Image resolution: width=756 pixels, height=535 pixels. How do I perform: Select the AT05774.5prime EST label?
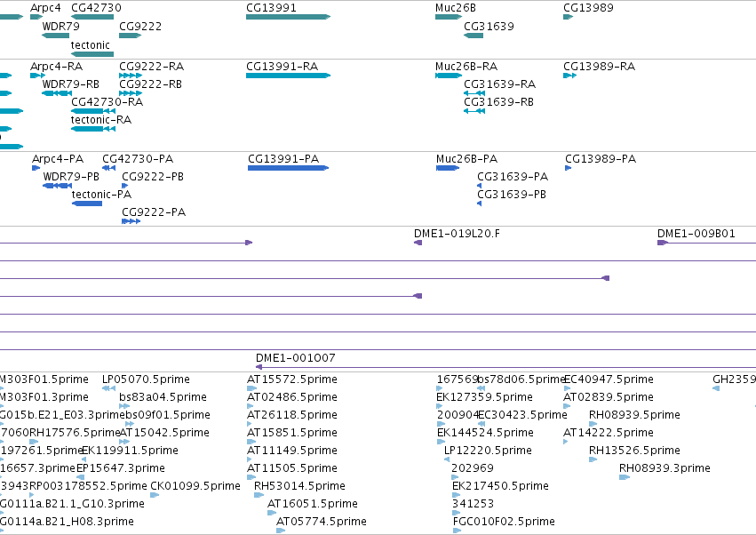[x=321, y=522]
